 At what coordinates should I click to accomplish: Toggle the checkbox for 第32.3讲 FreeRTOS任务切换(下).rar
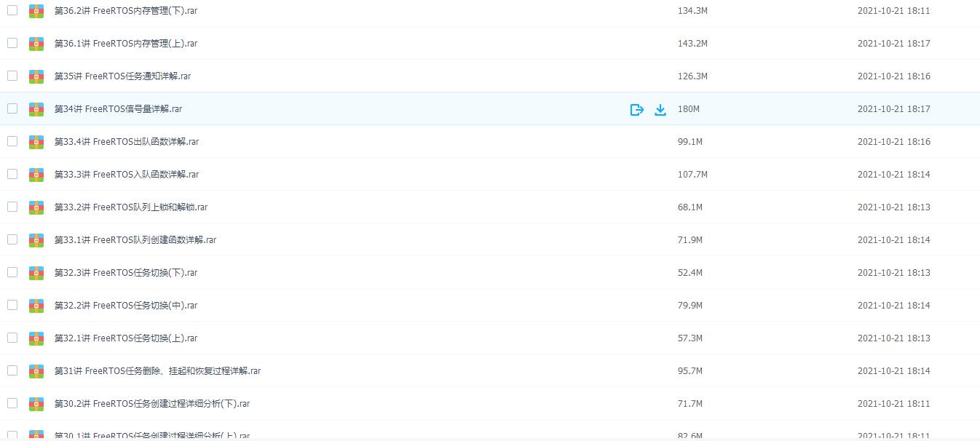tap(12, 272)
